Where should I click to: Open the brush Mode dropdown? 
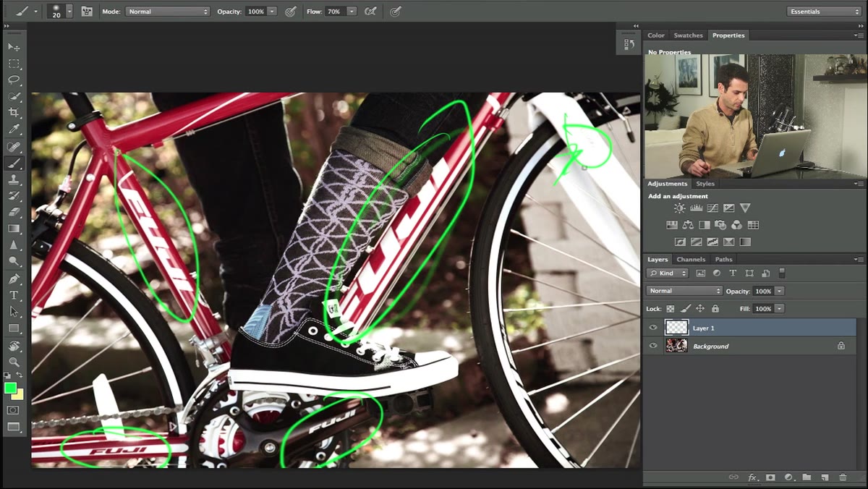click(x=168, y=12)
